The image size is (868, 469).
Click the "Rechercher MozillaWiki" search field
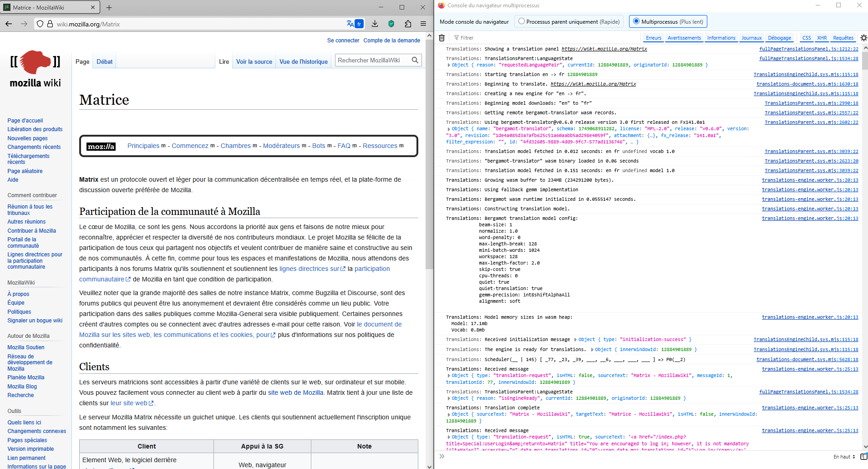[x=372, y=60]
